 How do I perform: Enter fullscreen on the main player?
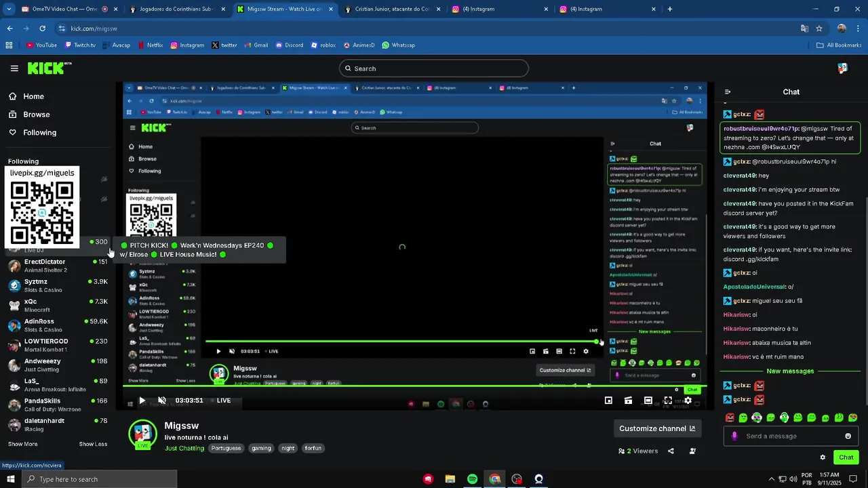668,401
